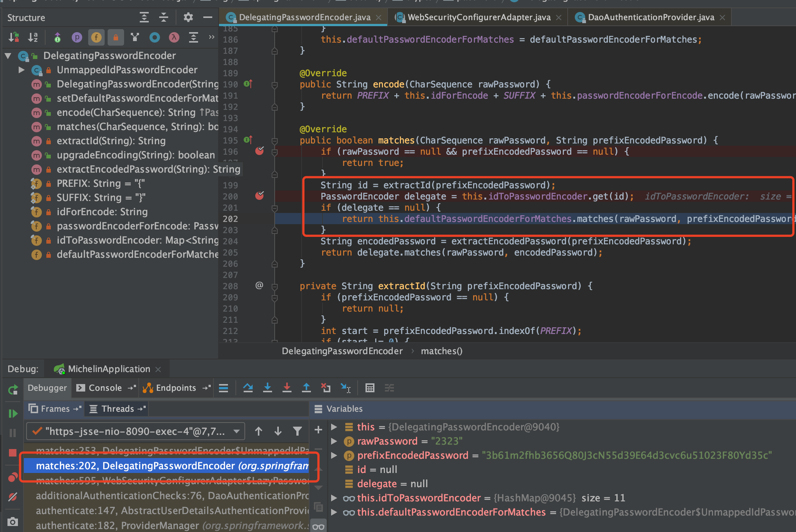Select extractId(String) method in Structure
Viewport: 796px width, 532px height.
(111, 141)
